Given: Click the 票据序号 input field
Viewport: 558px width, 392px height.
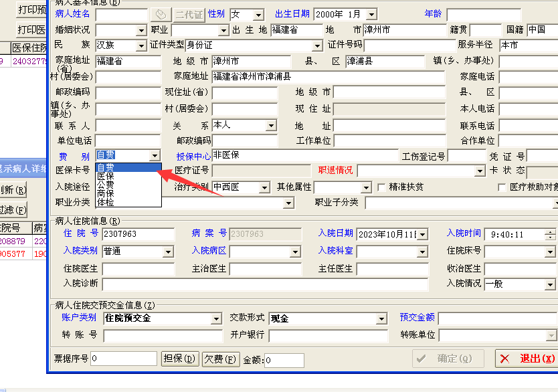Looking at the screenshot, I should click(x=124, y=359).
